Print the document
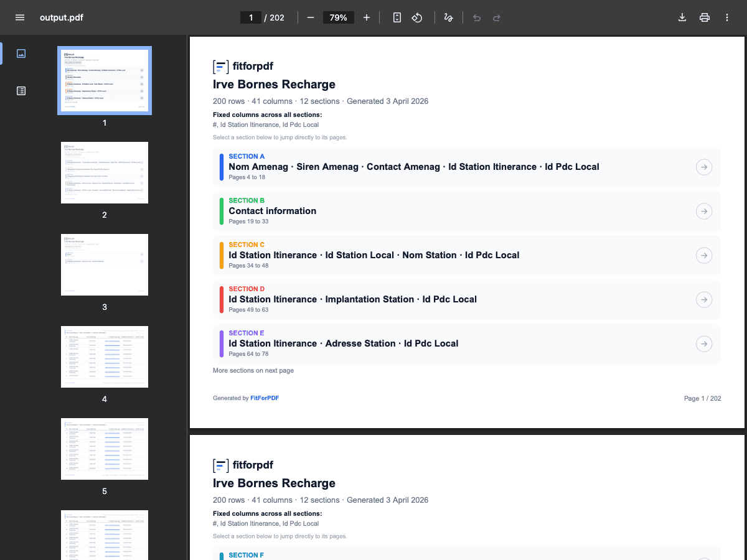This screenshot has height=560, width=747. point(705,17)
